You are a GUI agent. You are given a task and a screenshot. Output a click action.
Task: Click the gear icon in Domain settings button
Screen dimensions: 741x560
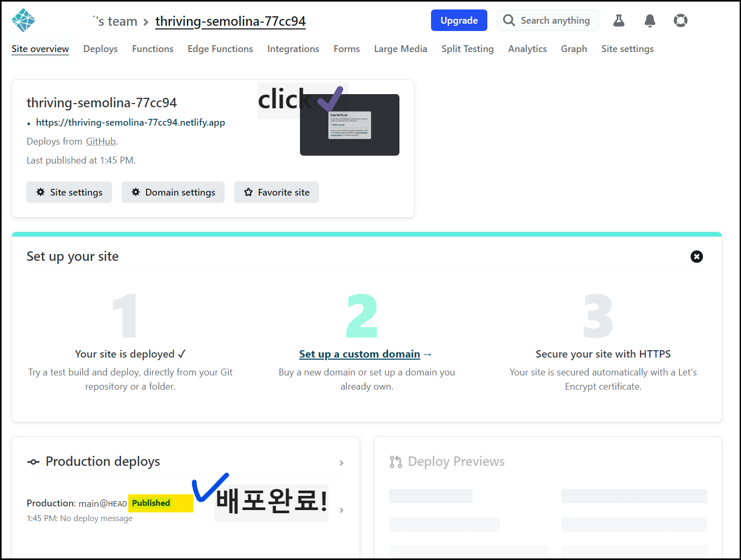pos(136,192)
